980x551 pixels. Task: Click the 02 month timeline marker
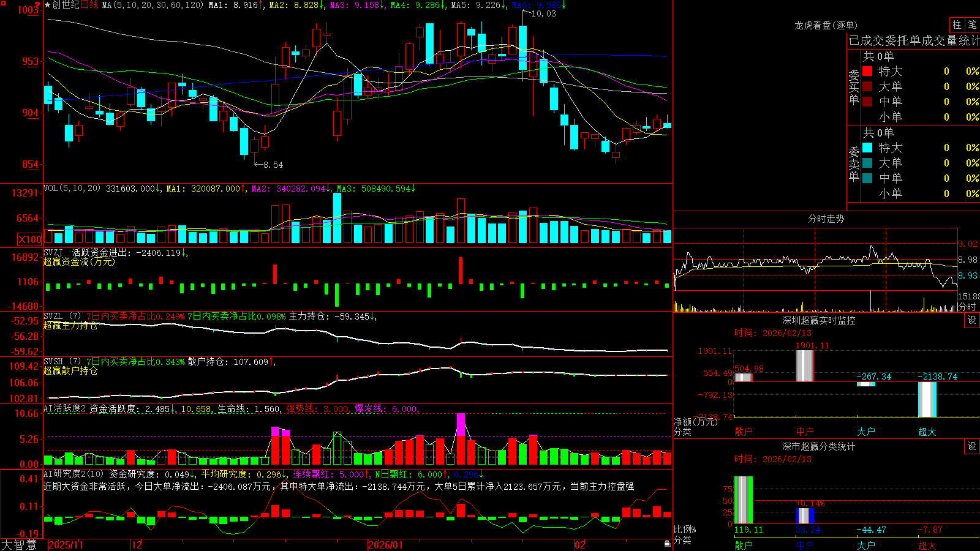coord(579,545)
